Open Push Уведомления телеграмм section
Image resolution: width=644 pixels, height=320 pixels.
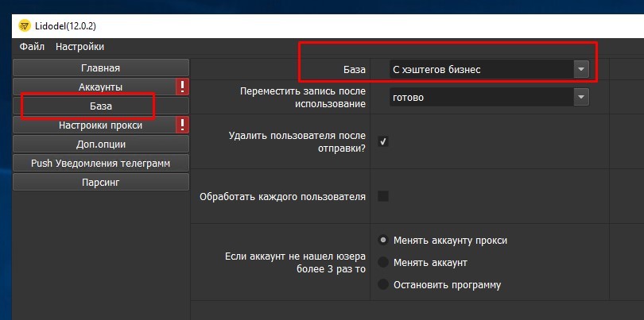101,163
